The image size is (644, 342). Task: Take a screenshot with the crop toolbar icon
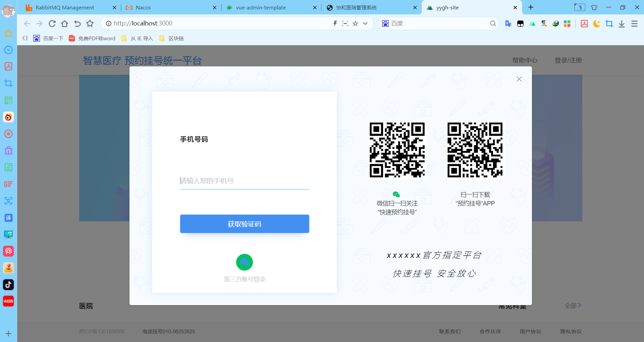tap(609, 23)
